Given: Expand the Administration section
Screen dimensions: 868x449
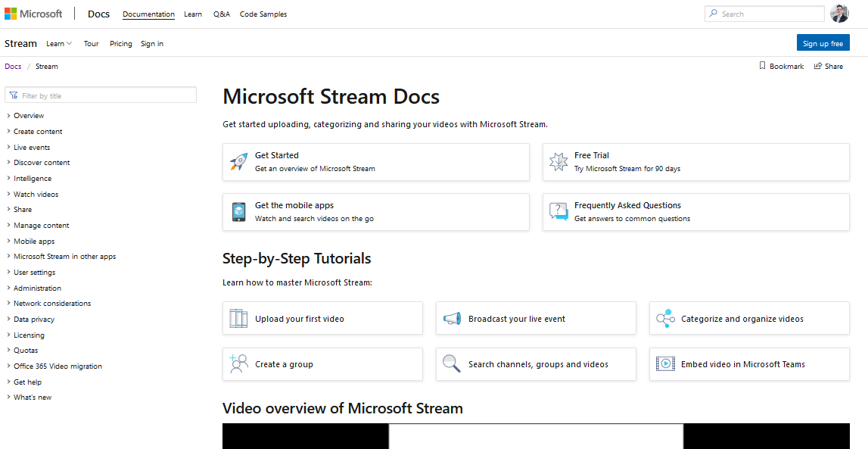Looking at the screenshot, I should click(x=9, y=288).
